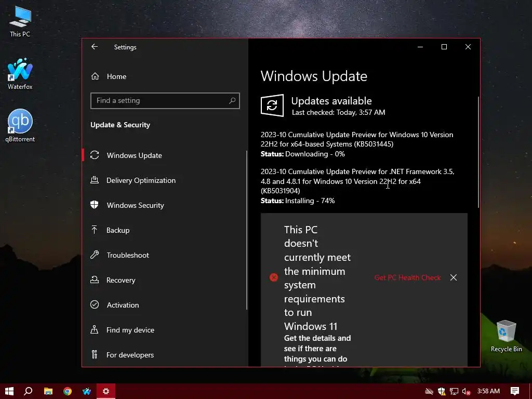
Task: Open File Explorer from the taskbar
Action: click(48, 391)
